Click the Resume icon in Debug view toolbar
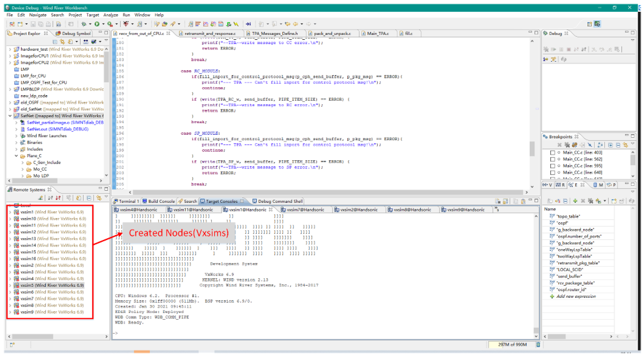 click(553, 49)
